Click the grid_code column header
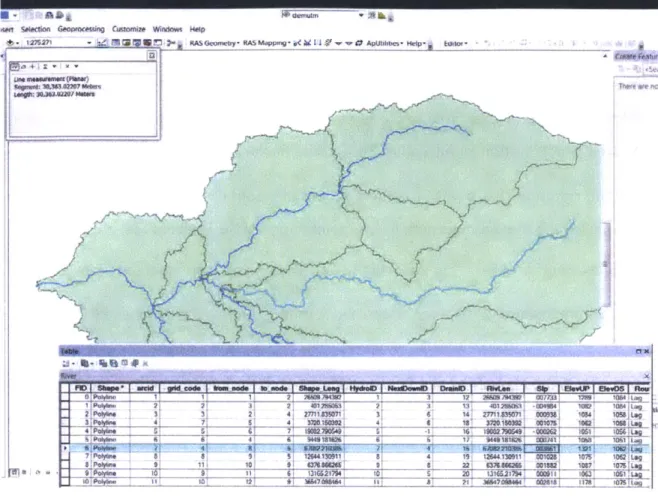Viewport: 658px width, 496px height. coord(184,388)
